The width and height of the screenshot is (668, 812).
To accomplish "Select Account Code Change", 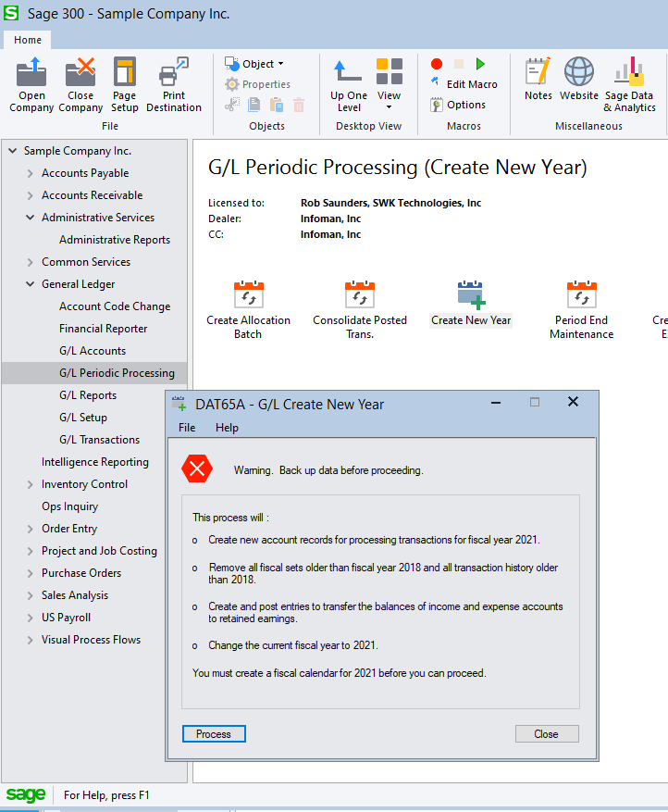I will pos(115,306).
